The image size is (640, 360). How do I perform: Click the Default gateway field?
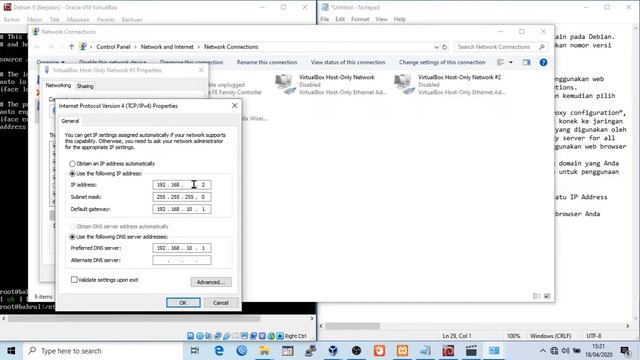[182, 209]
